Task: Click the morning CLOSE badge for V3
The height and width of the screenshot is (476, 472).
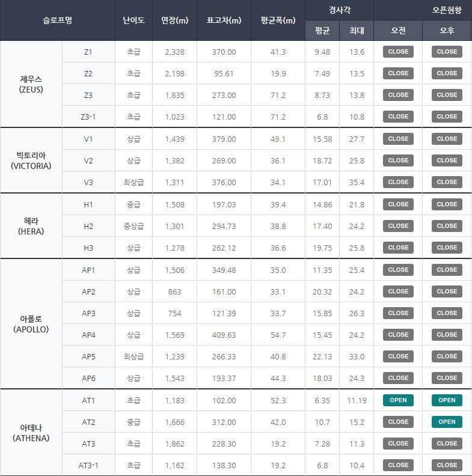Action: 398,182
